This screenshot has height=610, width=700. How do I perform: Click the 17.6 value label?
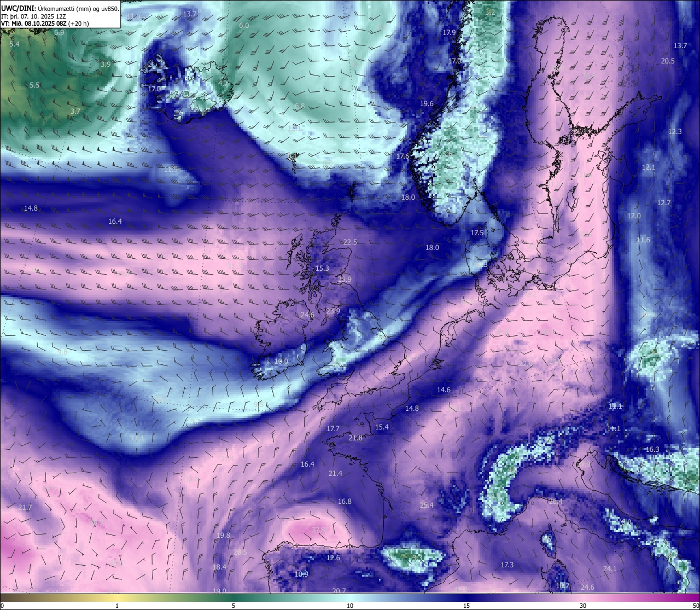pos(402,156)
